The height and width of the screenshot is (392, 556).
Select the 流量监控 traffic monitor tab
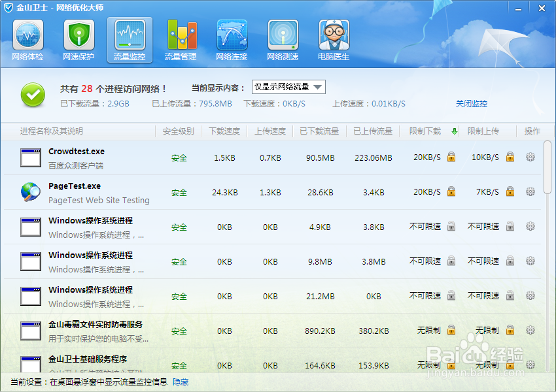pyautogui.click(x=130, y=40)
